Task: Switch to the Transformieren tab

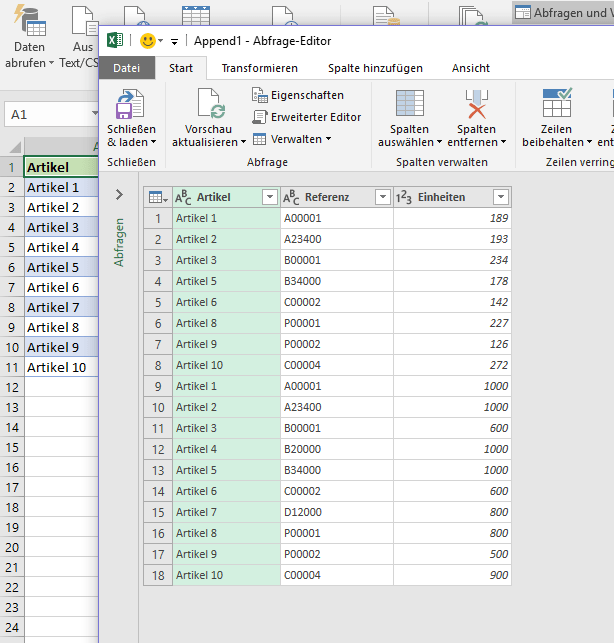Action: [259, 68]
